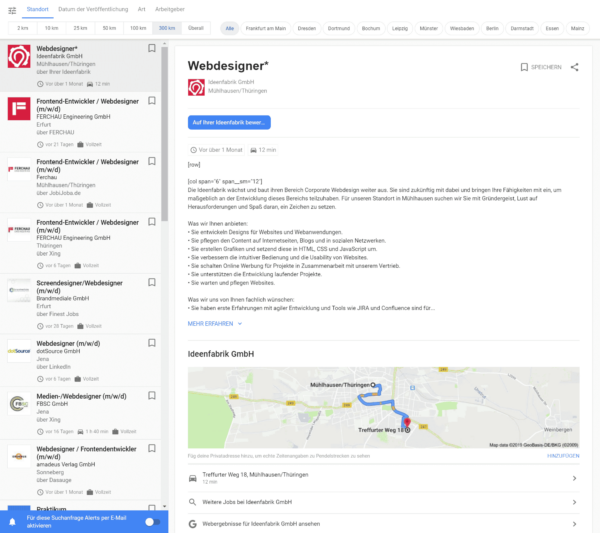This screenshot has height=533, width=600.
Task: Save the FBSC GmbH Medien-/Webdesigner job
Action: 151,395
